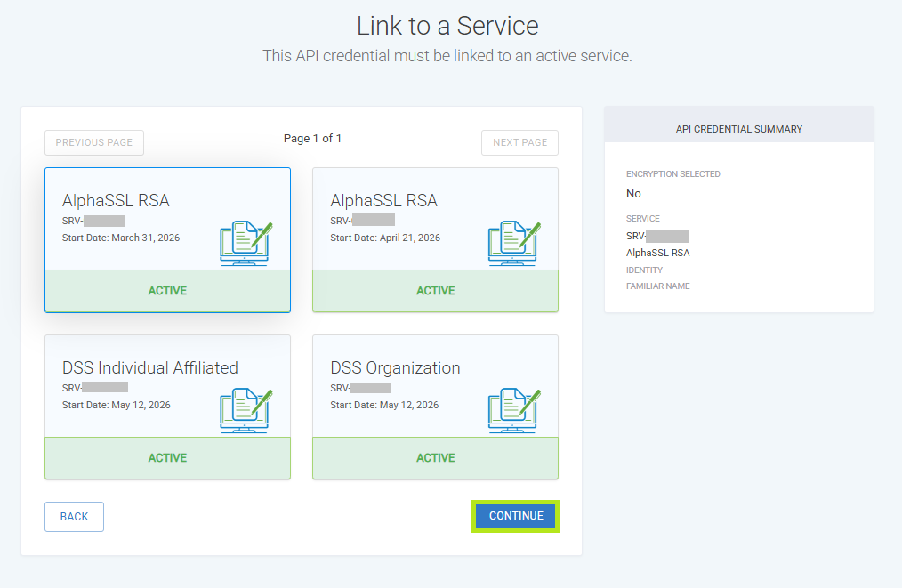Click ACTIVE status bar on April 21 AlphaSSL card
902x588 pixels.
coord(436,291)
